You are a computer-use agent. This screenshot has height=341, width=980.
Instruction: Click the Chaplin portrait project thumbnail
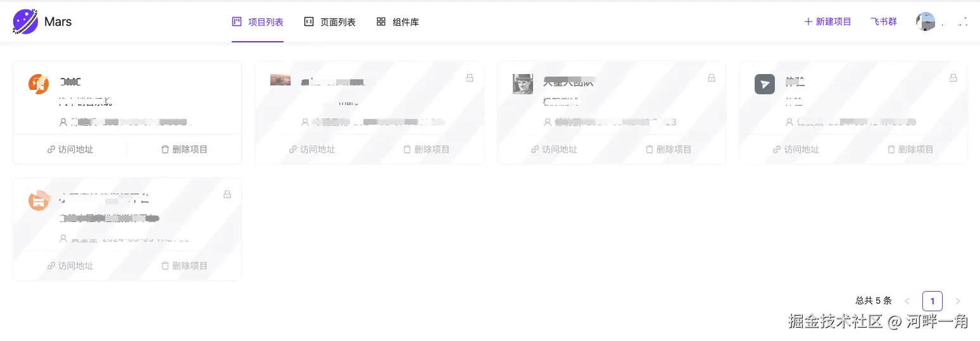pos(523,84)
